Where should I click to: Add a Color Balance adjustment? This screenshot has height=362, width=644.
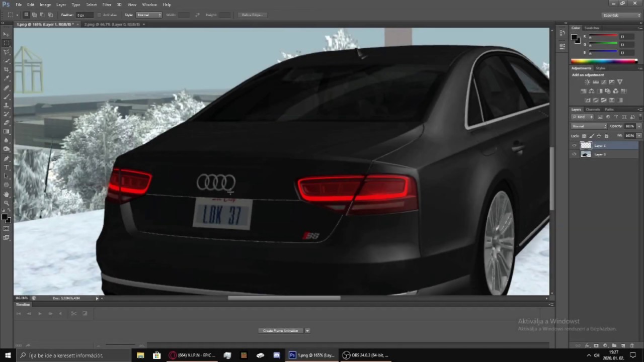click(591, 91)
